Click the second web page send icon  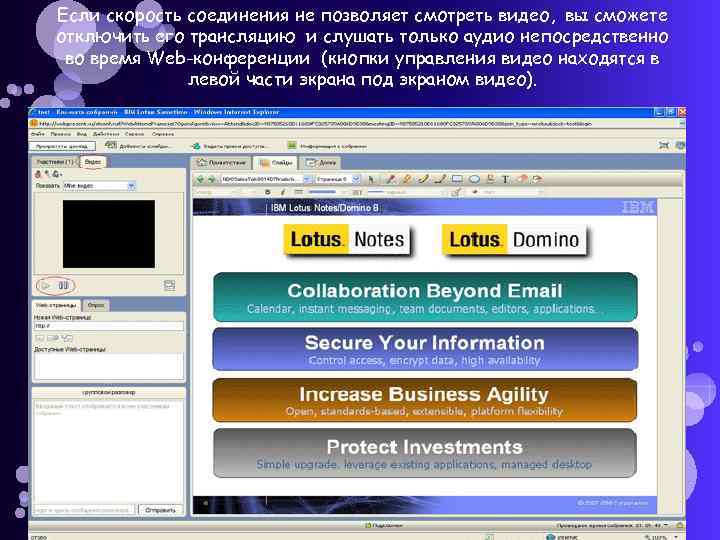53,338
